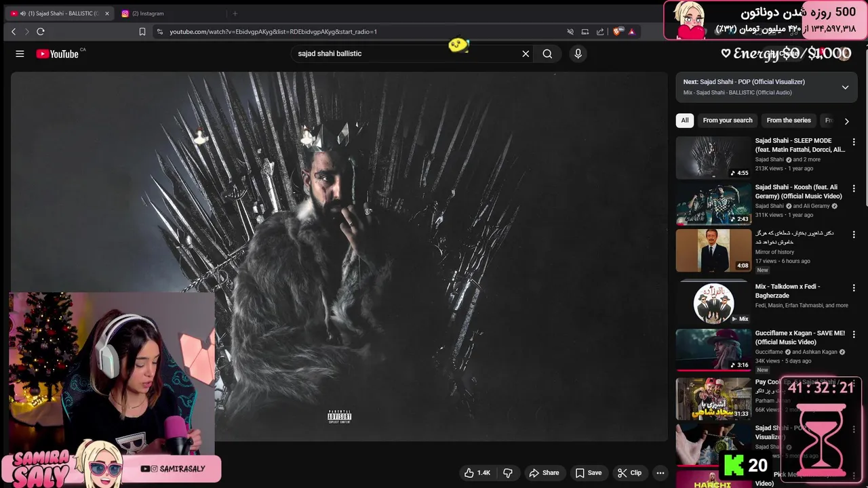Open the Gucciflame x Kagan SAVE ME thumbnail
This screenshot has width=868, height=488.
pyautogui.click(x=713, y=350)
